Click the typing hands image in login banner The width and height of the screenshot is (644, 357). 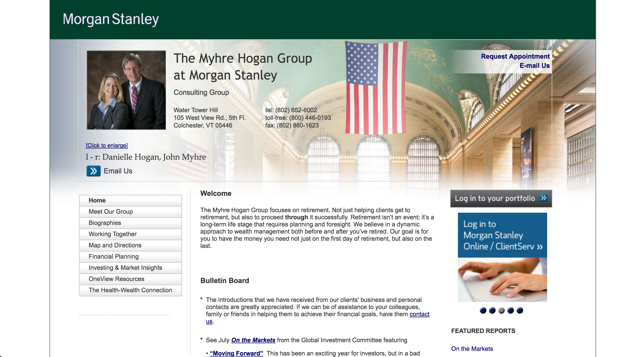[502, 280]
